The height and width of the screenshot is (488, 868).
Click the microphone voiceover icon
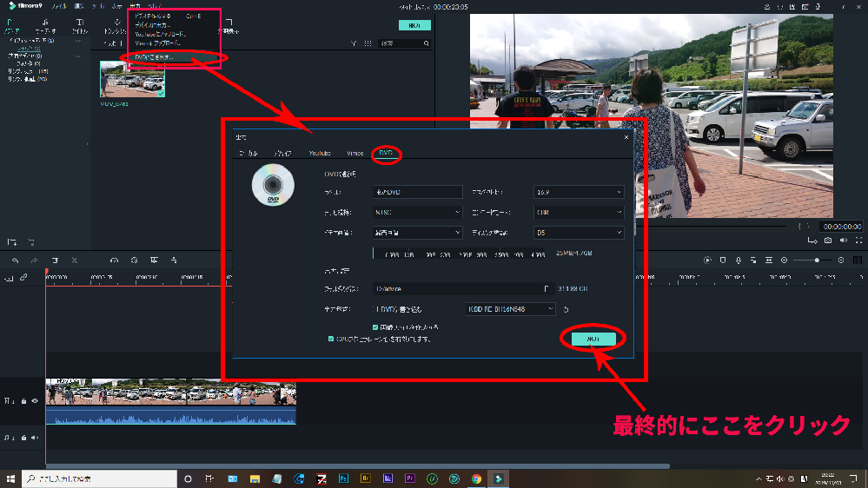pyautogui.click(x=739, y=260)
